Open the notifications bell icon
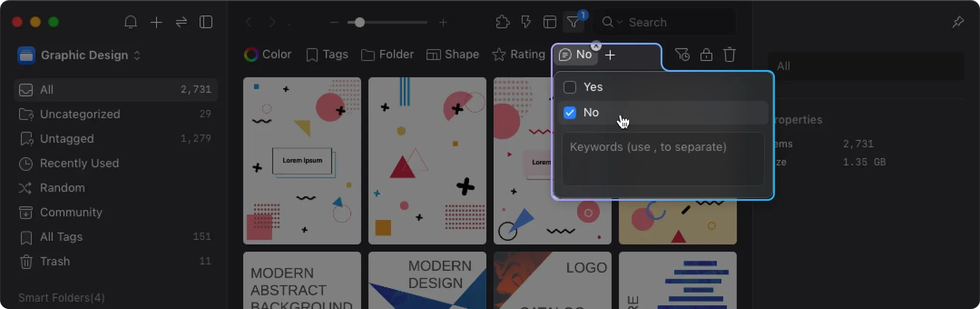Screen dimensions: 980x309 coord(131,22)
